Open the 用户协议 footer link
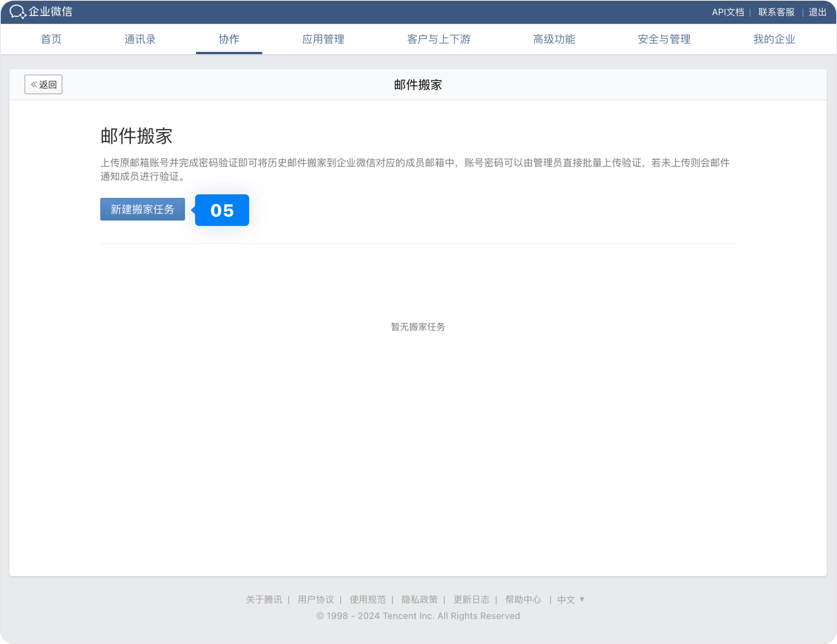 (316, 599)
